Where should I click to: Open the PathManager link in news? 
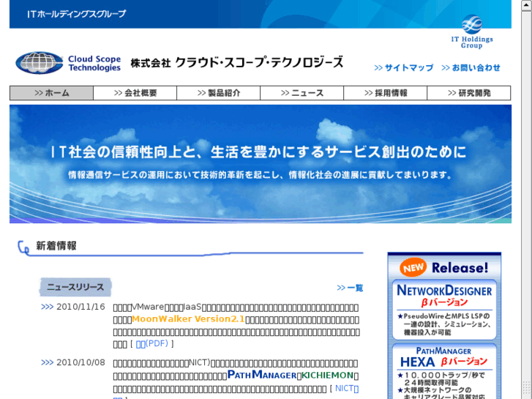coord(262,375)
